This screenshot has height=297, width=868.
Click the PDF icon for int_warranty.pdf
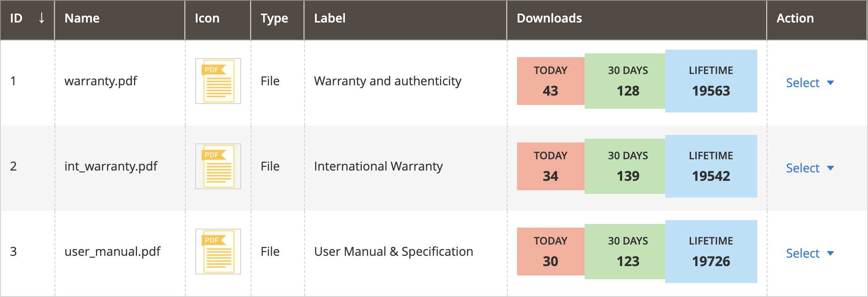217,166
